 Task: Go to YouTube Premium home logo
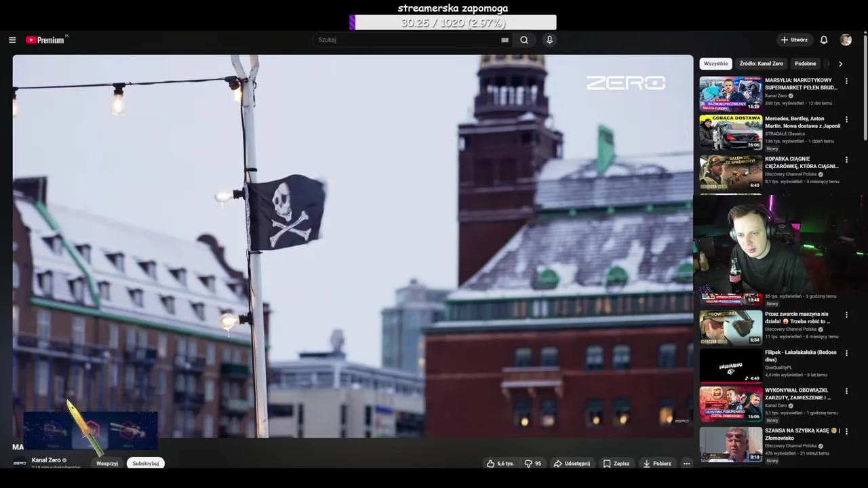coord(47,40)
